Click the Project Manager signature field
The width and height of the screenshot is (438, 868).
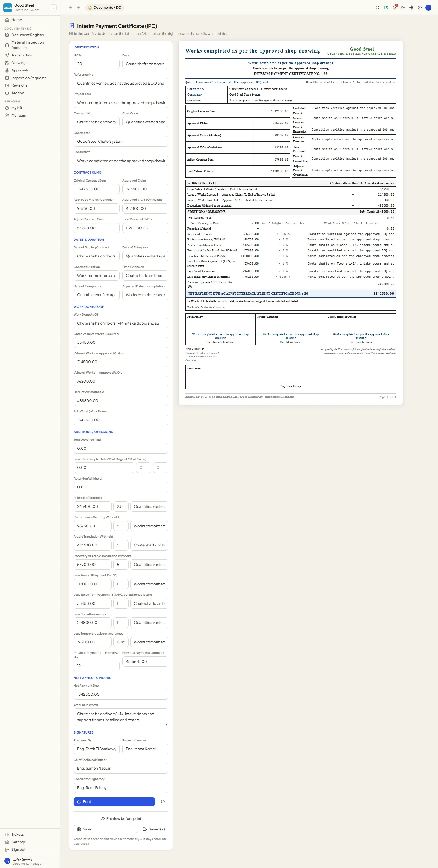145,749
